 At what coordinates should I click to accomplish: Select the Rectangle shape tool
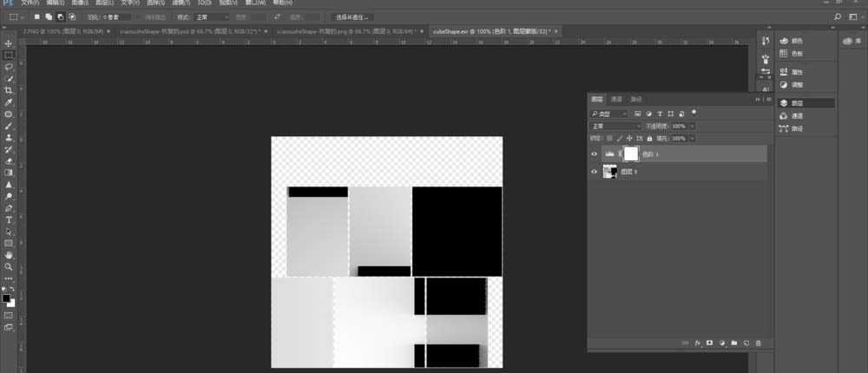[x=9, y=243]
